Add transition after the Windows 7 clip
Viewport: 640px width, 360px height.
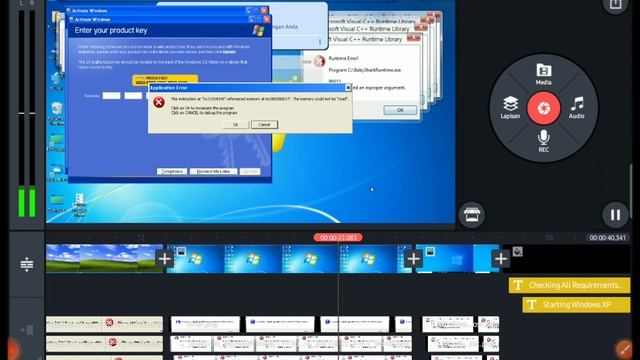(x=413, y=259)
